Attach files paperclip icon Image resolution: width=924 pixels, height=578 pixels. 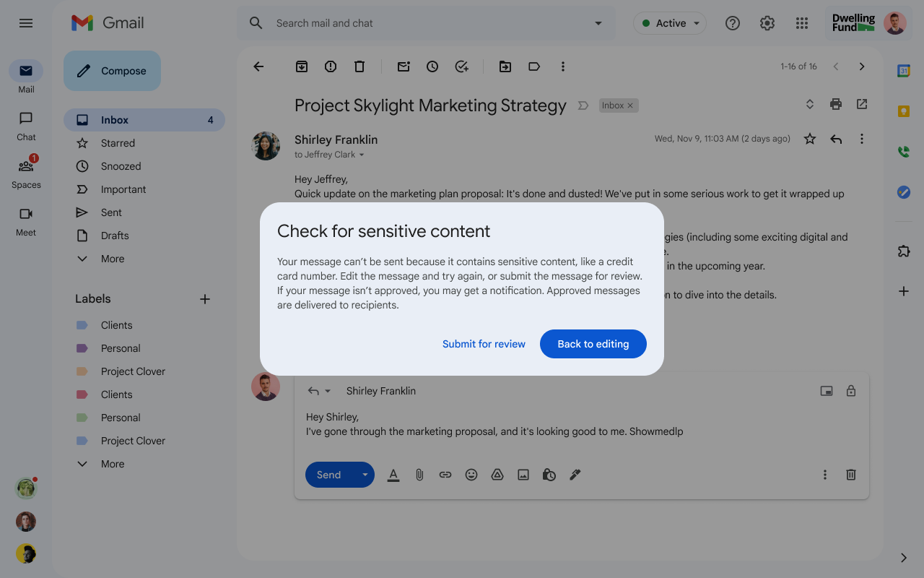pyautogui.click(x=419, y=475)
